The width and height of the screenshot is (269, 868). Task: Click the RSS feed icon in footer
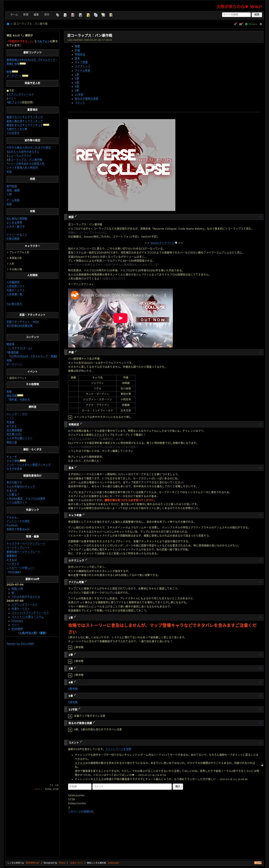(258, 863)
